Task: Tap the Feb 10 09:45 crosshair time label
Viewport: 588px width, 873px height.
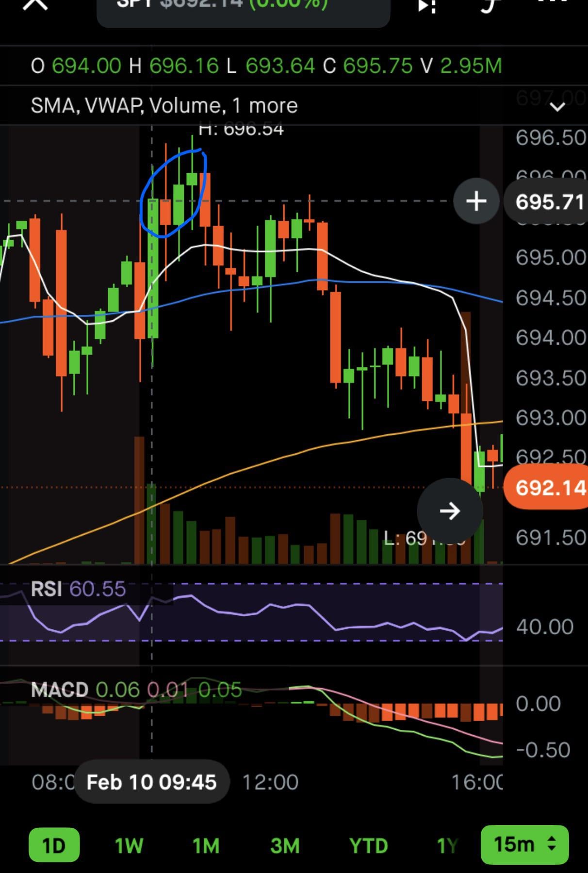Action: (151, 782)
